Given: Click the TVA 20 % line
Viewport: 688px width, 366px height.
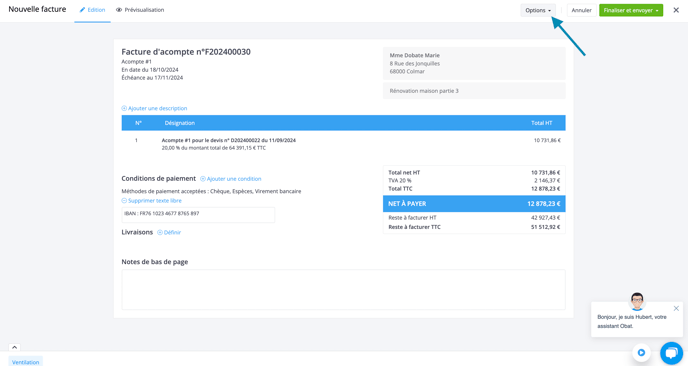Looking at the screenshot, I should (x=474, y=180).
